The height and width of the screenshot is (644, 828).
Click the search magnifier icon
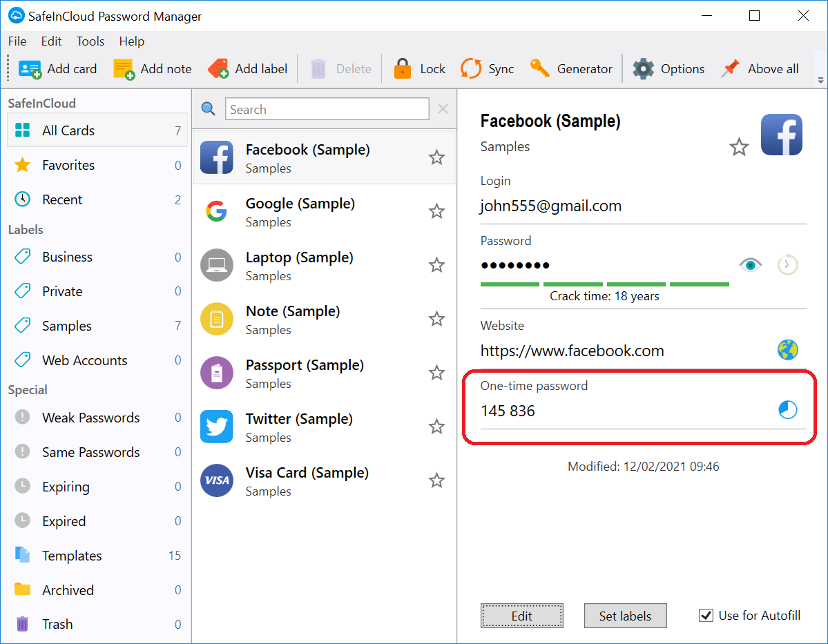point(209,109)
